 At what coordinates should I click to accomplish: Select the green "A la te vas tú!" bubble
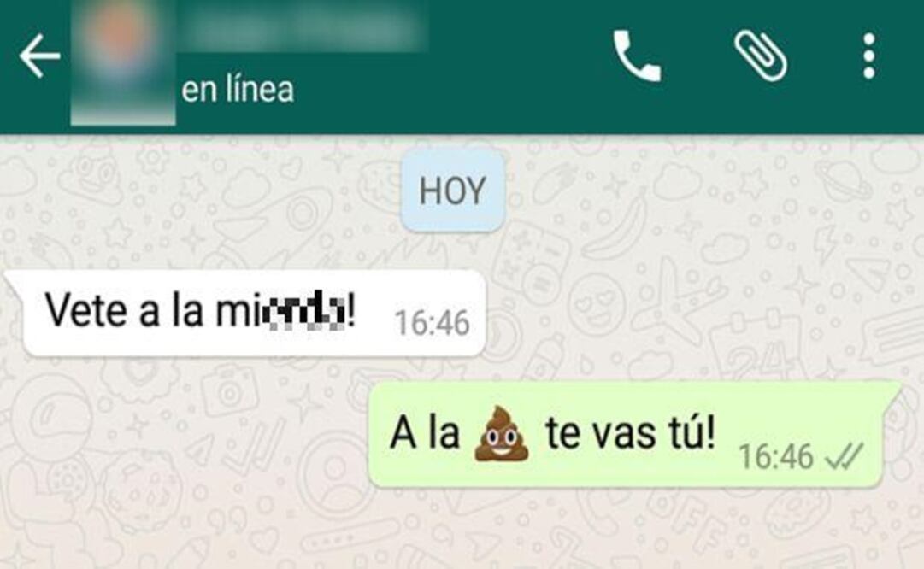(633, 434)
